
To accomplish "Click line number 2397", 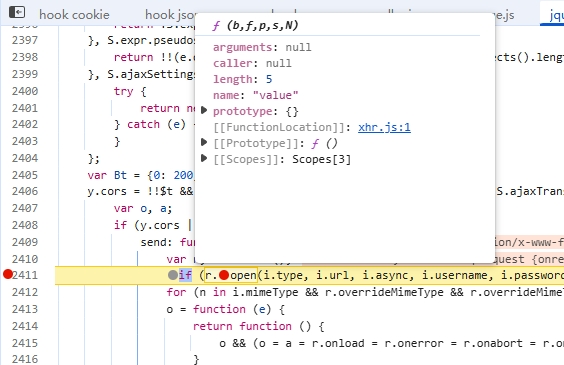I will [x=25, y=40].
